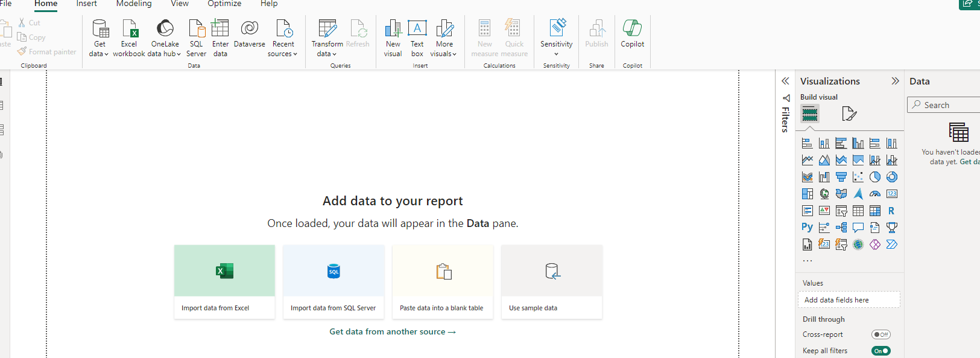Turn off Keep all filters toggle

pos(880,351)
